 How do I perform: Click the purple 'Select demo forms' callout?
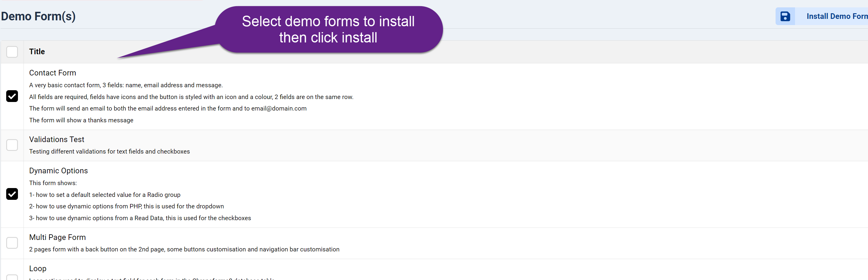[328, 30]
